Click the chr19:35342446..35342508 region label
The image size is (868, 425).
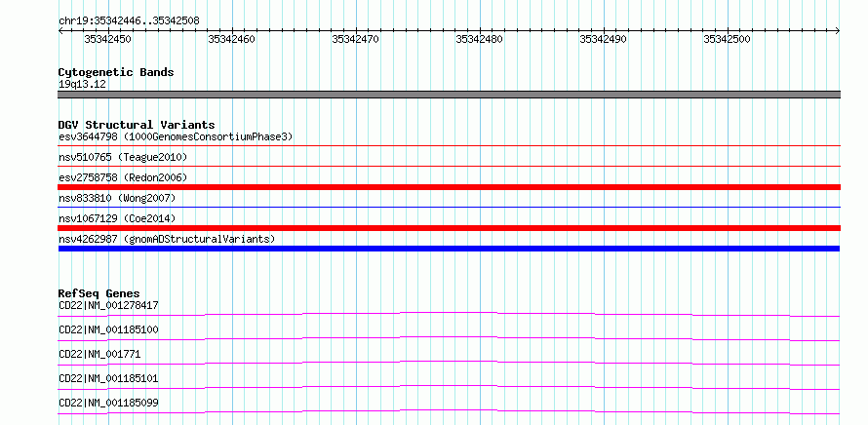(x=129, y=21)
